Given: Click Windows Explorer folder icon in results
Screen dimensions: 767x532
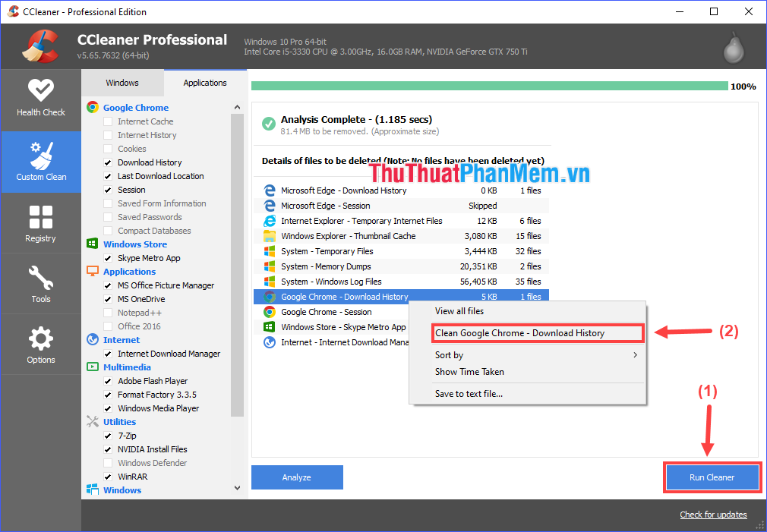Looking at the screenshot, I should (x=270, y=236).
